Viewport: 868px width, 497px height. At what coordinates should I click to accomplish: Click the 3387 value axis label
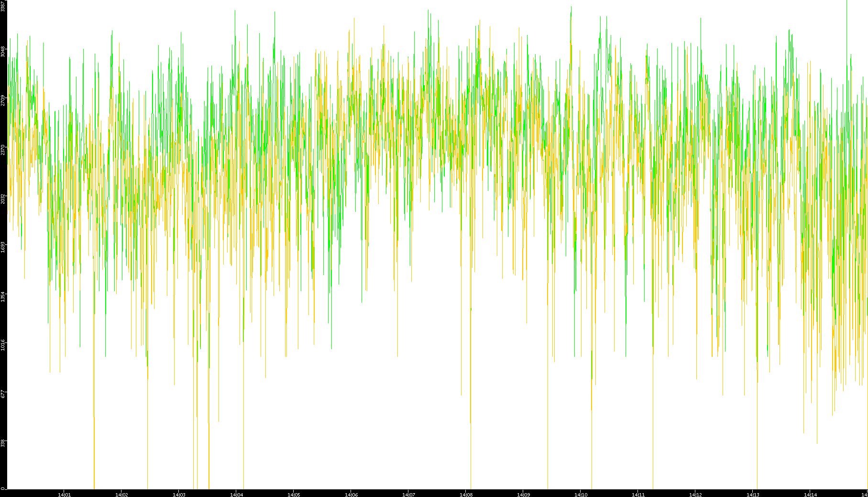[3, 6]
